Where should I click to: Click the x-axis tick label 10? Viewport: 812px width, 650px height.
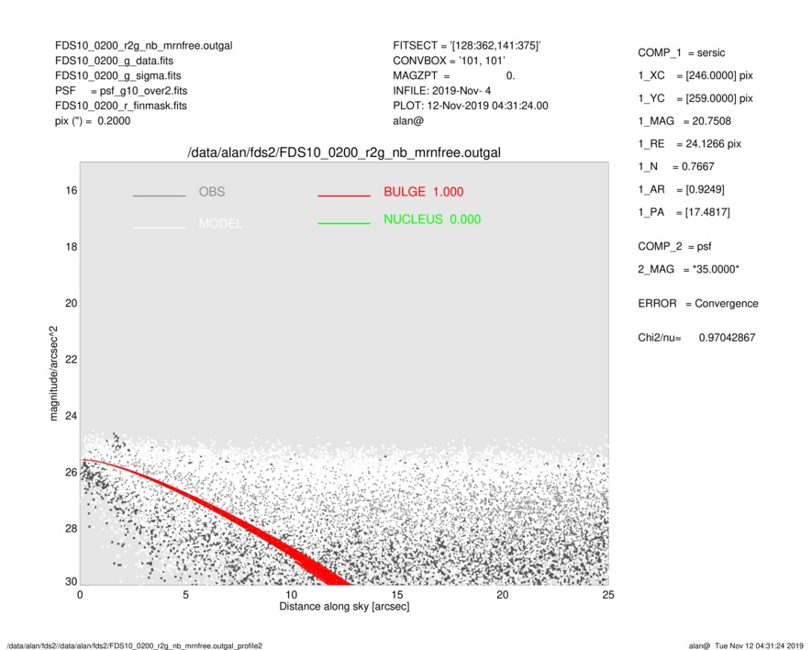[291, 595]
